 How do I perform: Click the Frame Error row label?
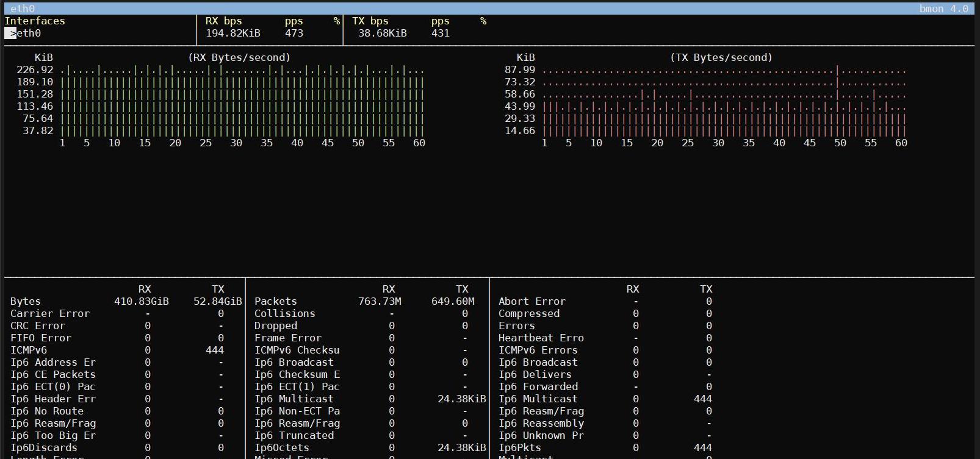288,338
